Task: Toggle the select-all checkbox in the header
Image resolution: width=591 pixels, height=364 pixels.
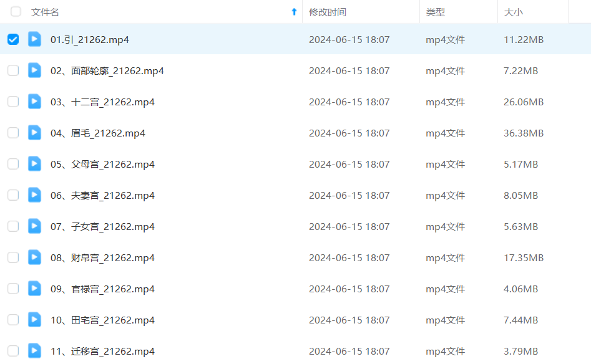Action: pyautogui.click(x=16, y=11)
